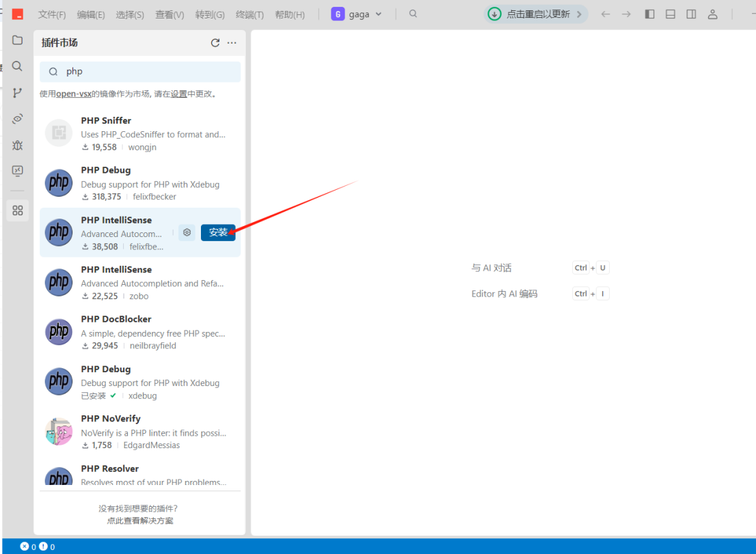
Task: Focus the php plugin search field
Action: pos(140,72)
